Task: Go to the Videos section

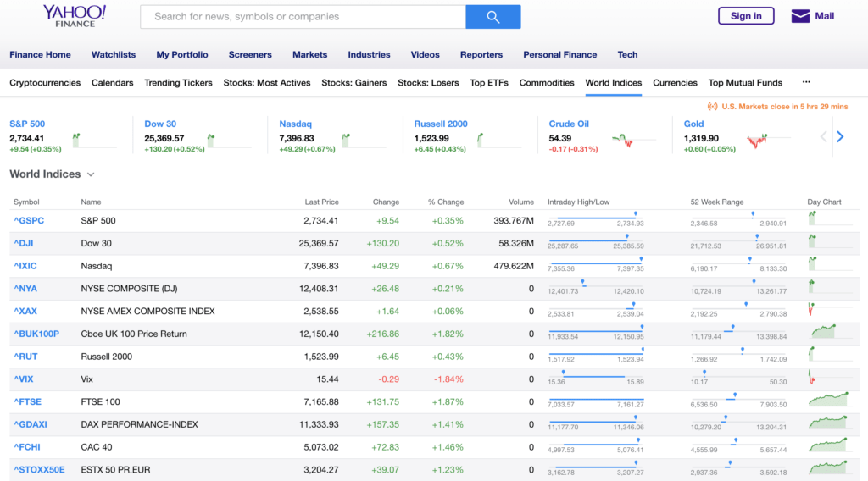Action: 426,55
